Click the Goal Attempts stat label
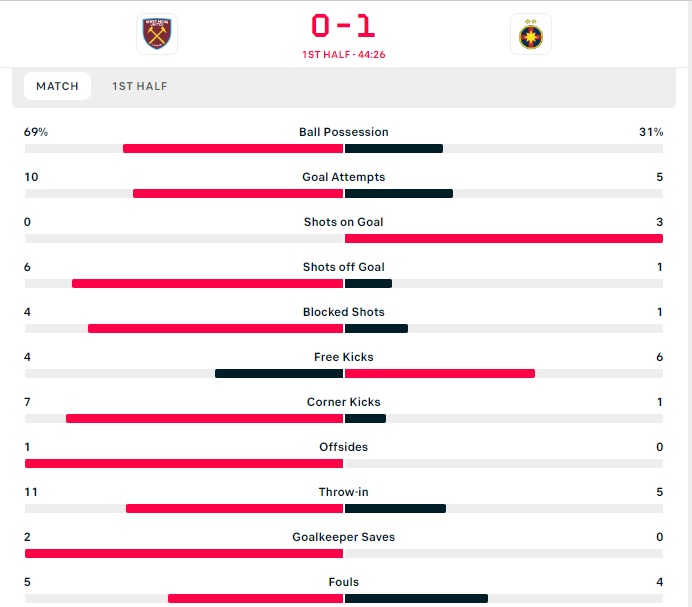This screenshot has height=607, width=692. [x=343, y=177]
